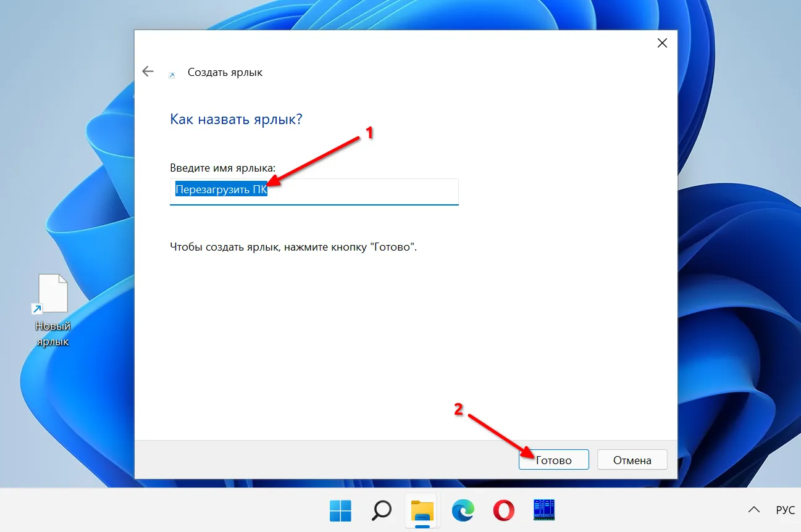The image size is (801, 532).
Task: Click the instruction text mentioning "Готово"
Action: pos(293,247)
